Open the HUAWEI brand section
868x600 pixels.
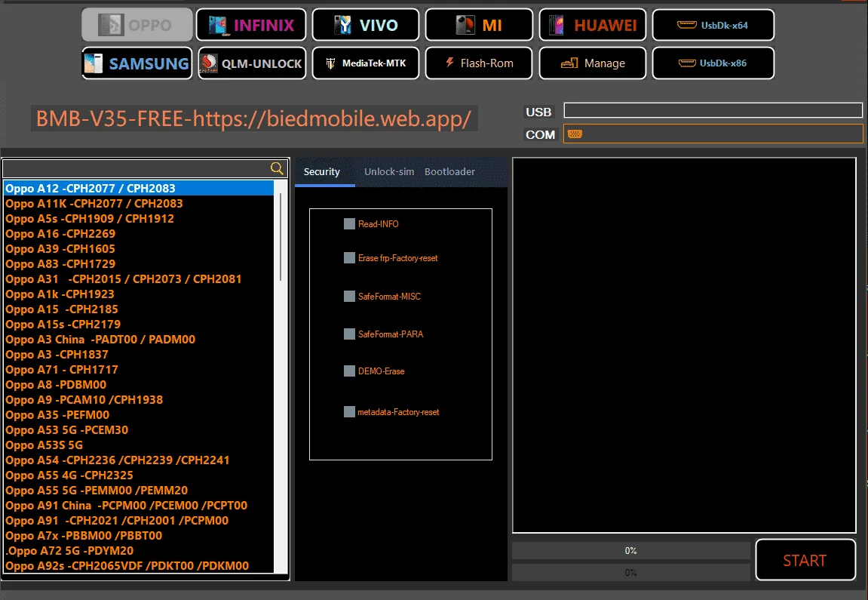pos(592,25)
